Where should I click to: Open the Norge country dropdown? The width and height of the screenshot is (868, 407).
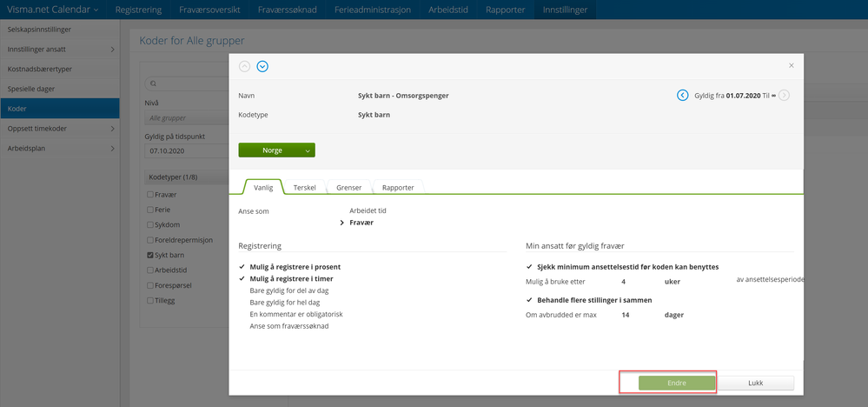[277, 150]
